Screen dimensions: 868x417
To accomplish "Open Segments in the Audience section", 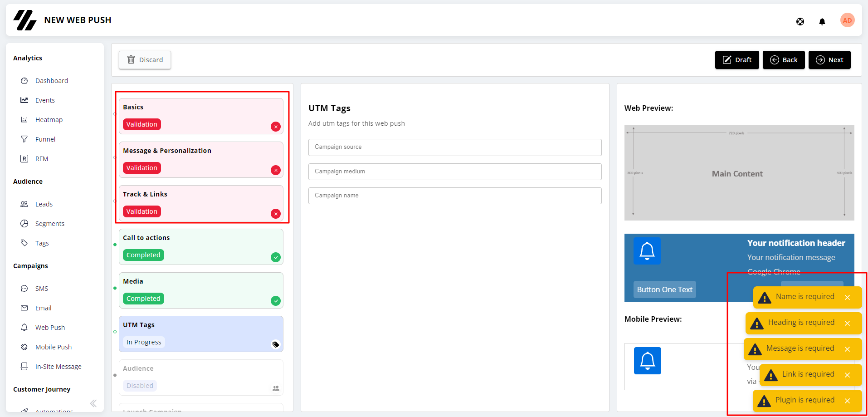I will coord(50,224).
